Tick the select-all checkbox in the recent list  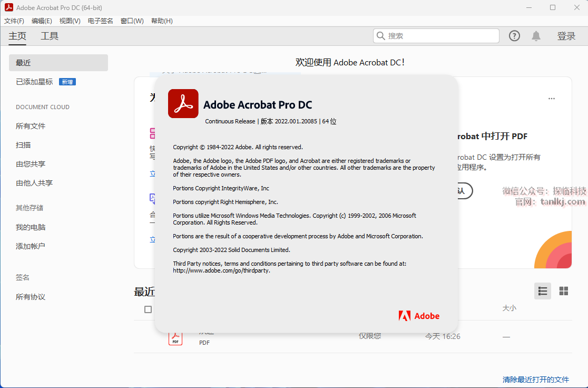coord(148,309)
